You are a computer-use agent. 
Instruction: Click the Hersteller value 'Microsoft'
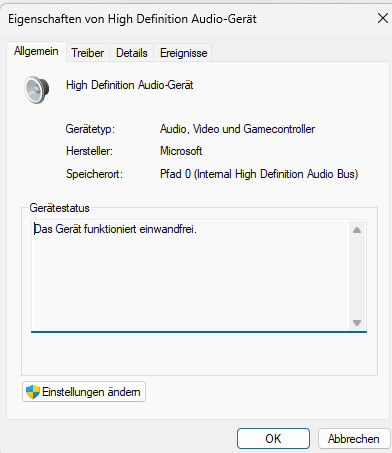(181, 151)
